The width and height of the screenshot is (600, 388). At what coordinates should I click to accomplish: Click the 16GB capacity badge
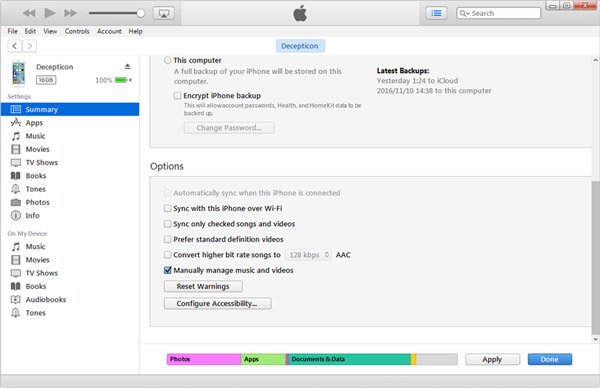[46, 80]
